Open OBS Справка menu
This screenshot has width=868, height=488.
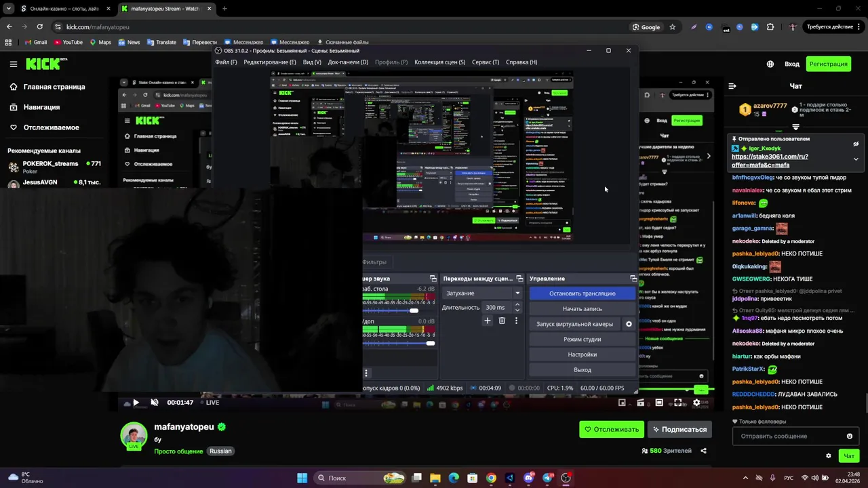(521, 62)
